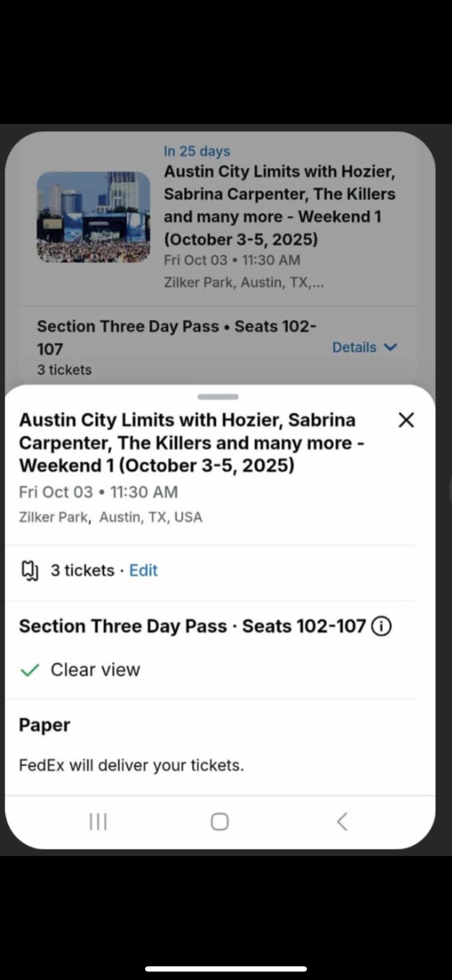Tap the event title in the background card

click(280, 205)
